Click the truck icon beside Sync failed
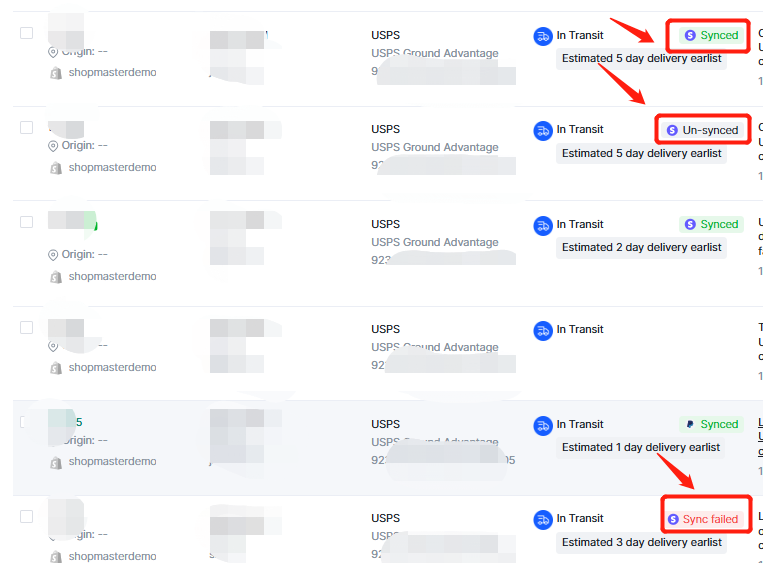 point(543,519)
